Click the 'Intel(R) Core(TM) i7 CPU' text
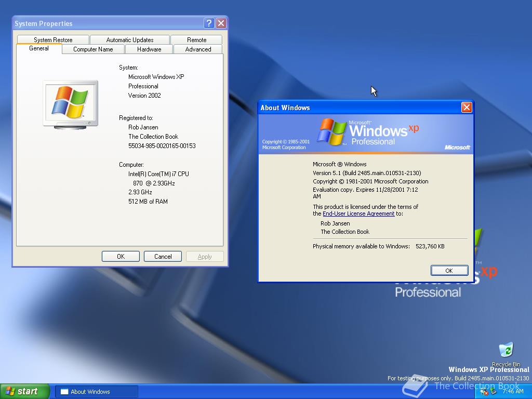 (x=158, y=174)
